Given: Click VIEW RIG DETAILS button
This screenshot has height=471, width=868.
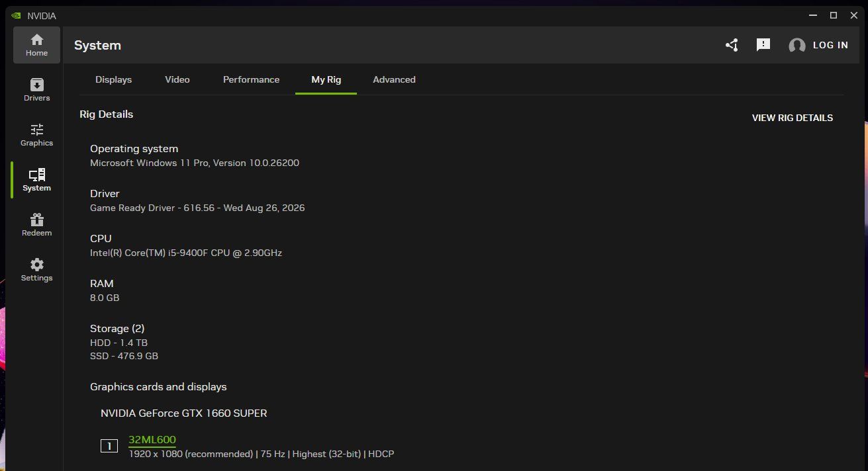Looking at the screenshot, I should (793, 118).
